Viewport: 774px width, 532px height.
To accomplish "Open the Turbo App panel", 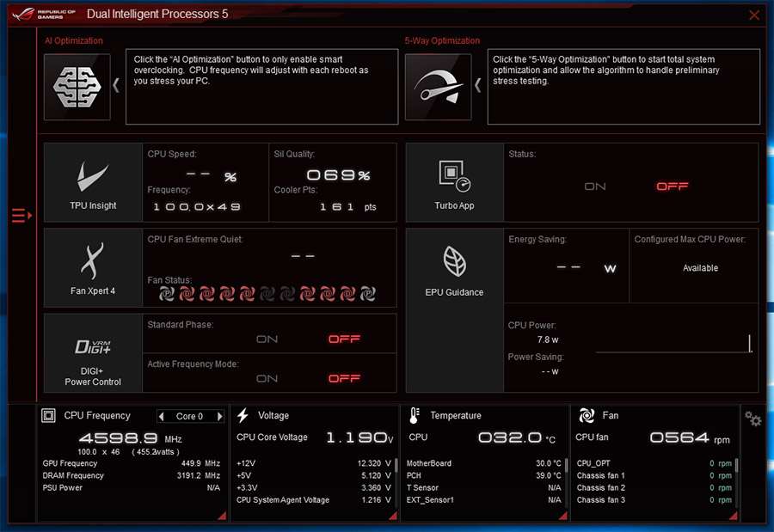I will pyautogui.click(x=454, y=182).
